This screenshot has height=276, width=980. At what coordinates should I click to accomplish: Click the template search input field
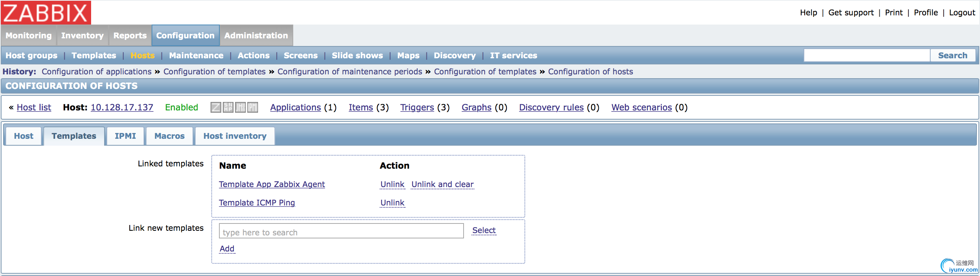(341, 231)
